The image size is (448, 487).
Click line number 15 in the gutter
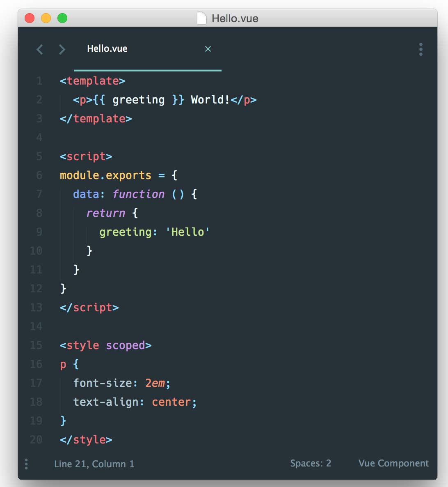pyautogui.click(x=36, y=345)
